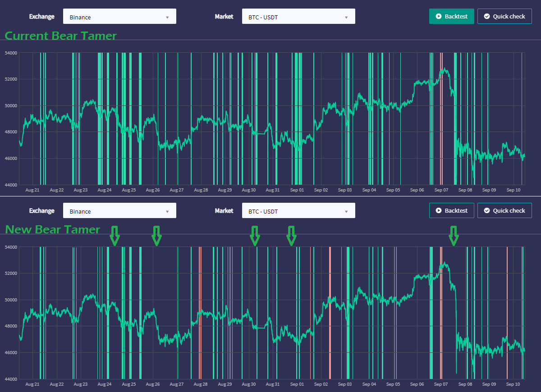
Task: Run the top Backtest button
Action: click(x=452, y=16)
